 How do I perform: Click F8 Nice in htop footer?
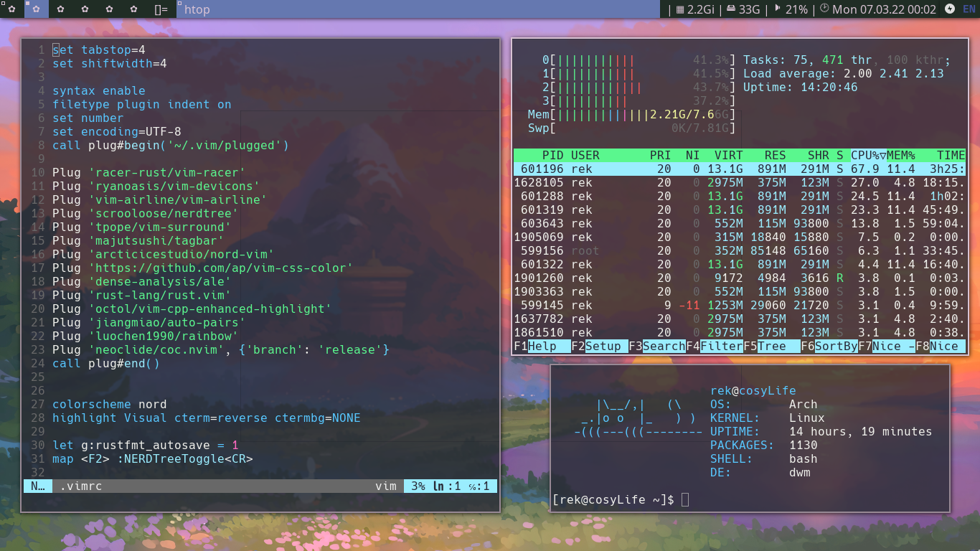click(x=941, y=346)
